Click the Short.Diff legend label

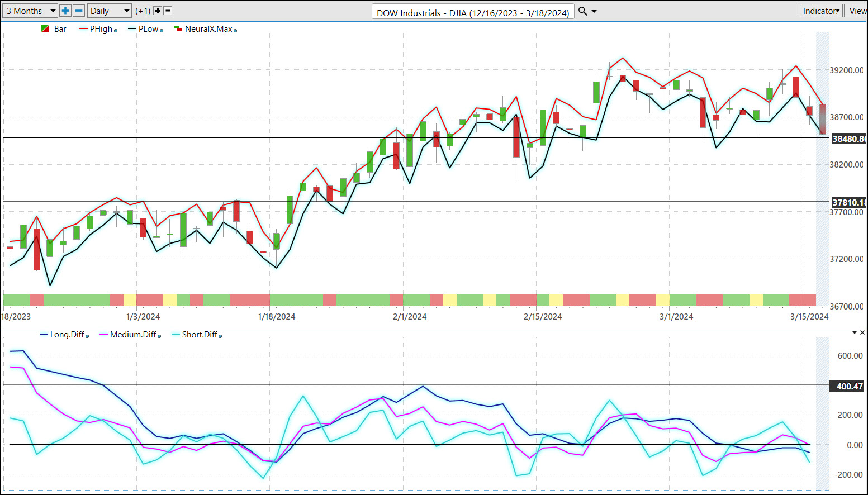(200, 335)
